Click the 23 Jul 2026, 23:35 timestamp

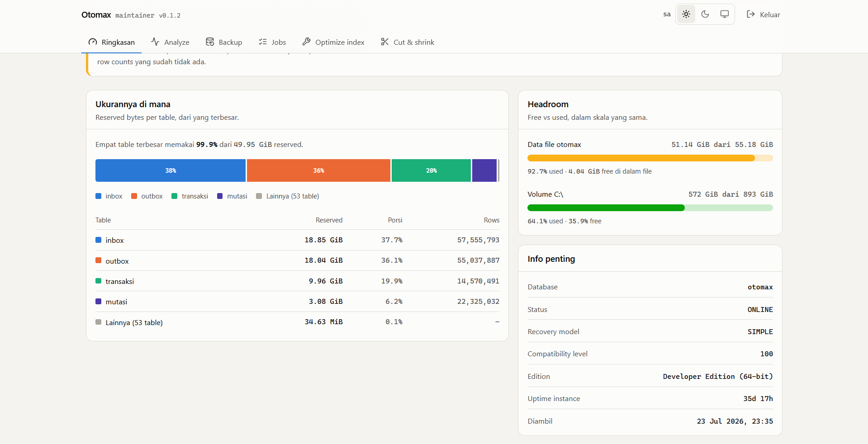(735, 421)
